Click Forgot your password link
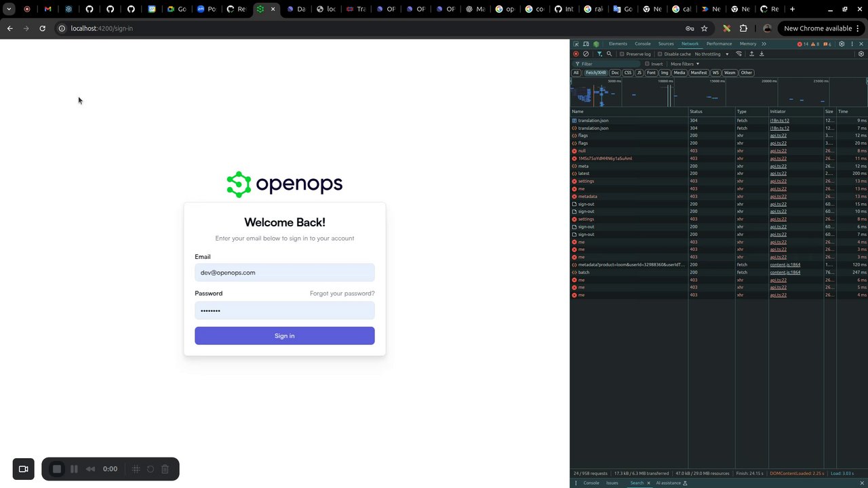 342,293
